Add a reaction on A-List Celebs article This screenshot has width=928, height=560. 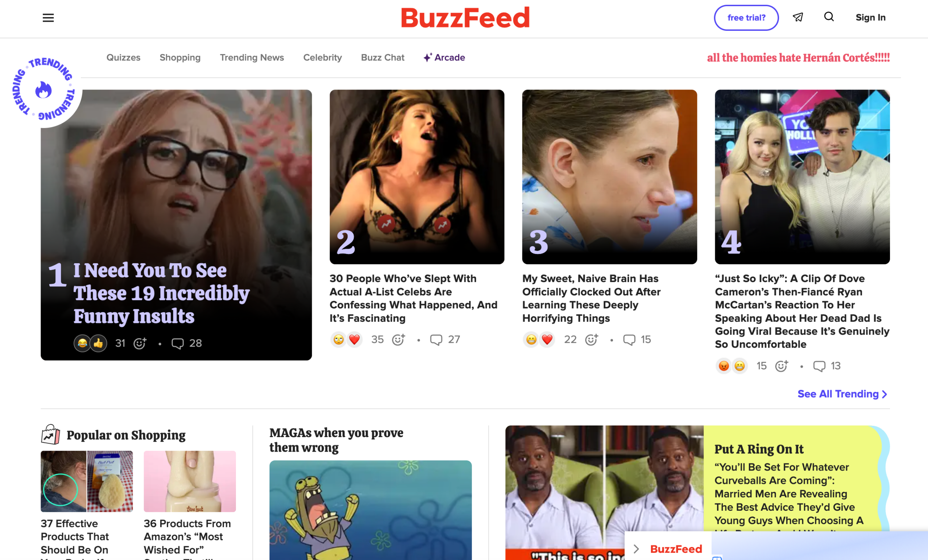click(398, 339)
